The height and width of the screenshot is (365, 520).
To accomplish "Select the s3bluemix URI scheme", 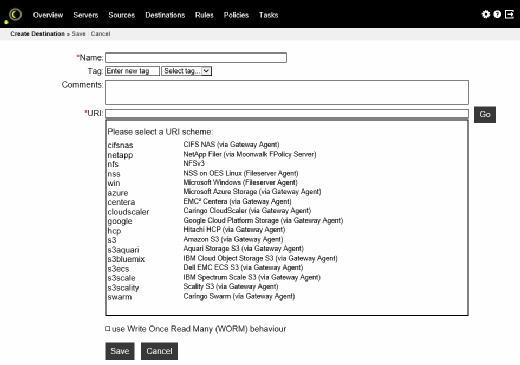I will [126, 259].
